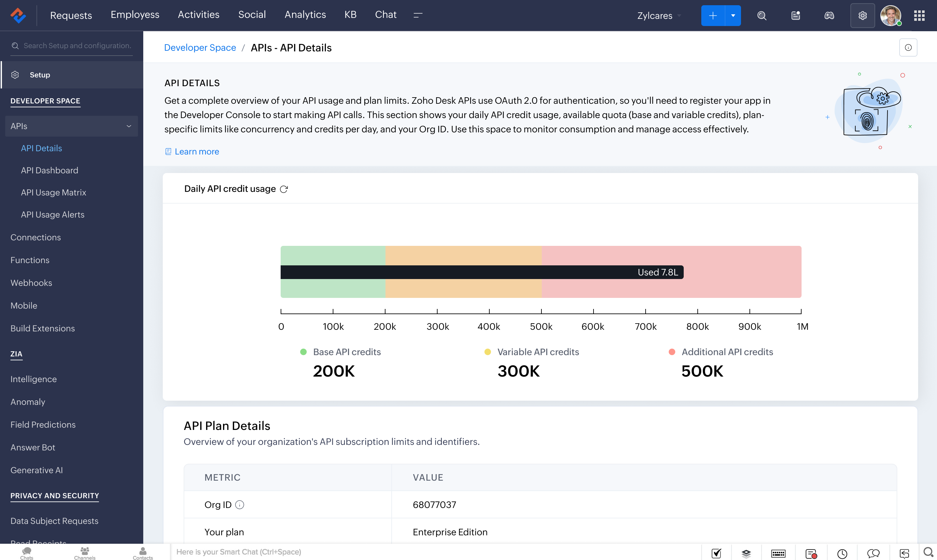Screen dimensions: 937x560
Task: Collapse the APIs section in sidebar
Action: pos(129,126)
